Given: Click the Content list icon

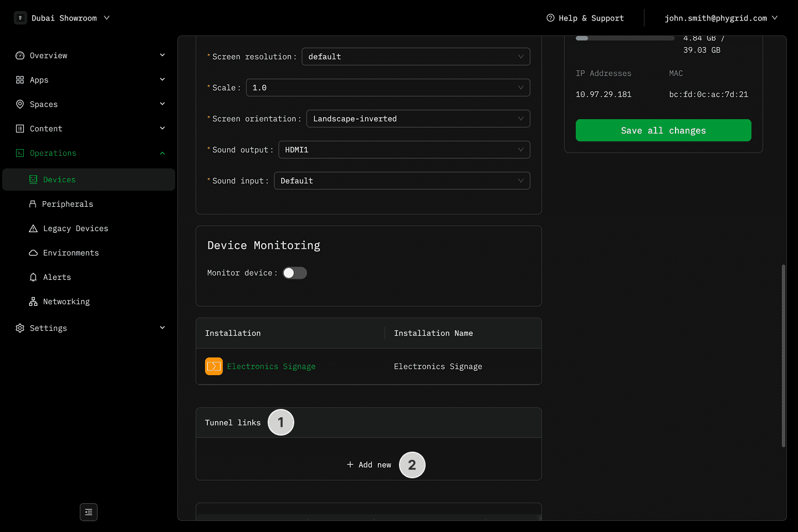Looking at the screenshot, I should coord(20,129).
